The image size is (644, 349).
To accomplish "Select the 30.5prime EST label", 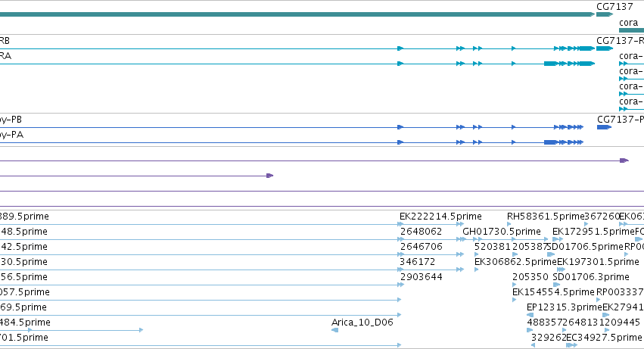I will click(23, 262).
